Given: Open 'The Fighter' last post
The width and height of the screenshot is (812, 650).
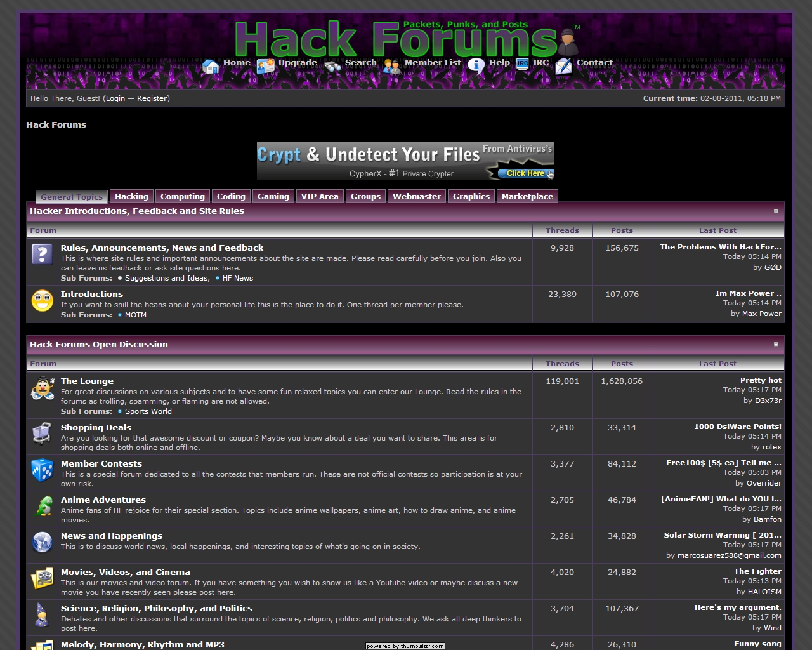Looking at the screenshot, I should [757, 571].
